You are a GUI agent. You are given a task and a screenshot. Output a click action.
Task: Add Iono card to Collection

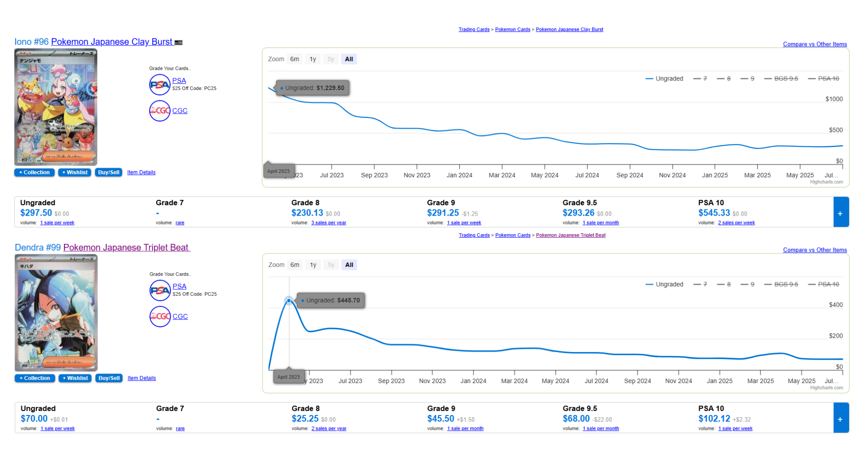[35, 172]
